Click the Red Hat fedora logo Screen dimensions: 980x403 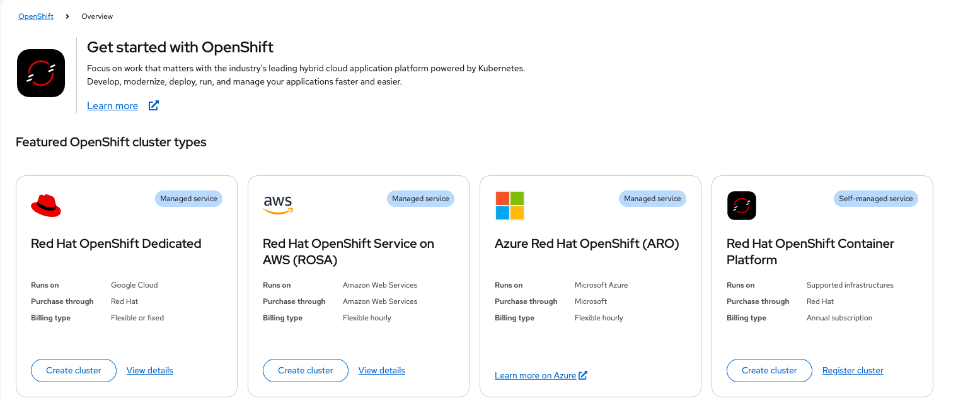pos(46,206)
